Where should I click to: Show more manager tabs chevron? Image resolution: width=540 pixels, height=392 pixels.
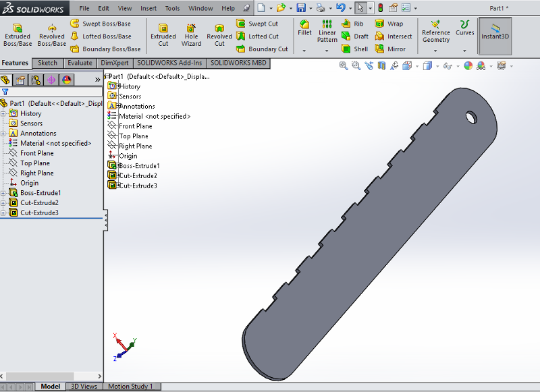[97, 80]
